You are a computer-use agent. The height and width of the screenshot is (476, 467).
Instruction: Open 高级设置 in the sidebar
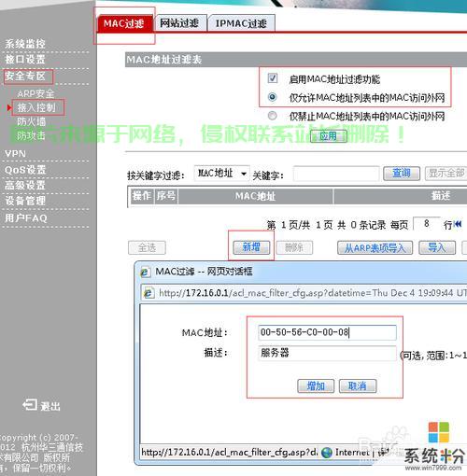pyautogui.click(x=25, y=186)
